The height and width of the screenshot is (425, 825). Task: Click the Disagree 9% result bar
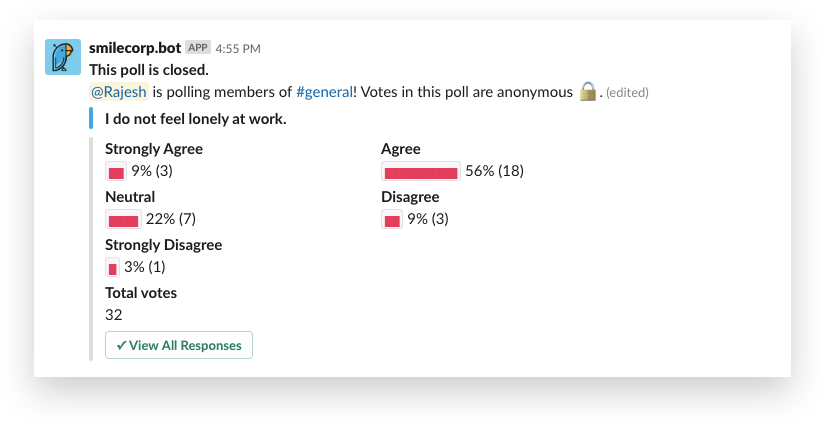[392, 220]
